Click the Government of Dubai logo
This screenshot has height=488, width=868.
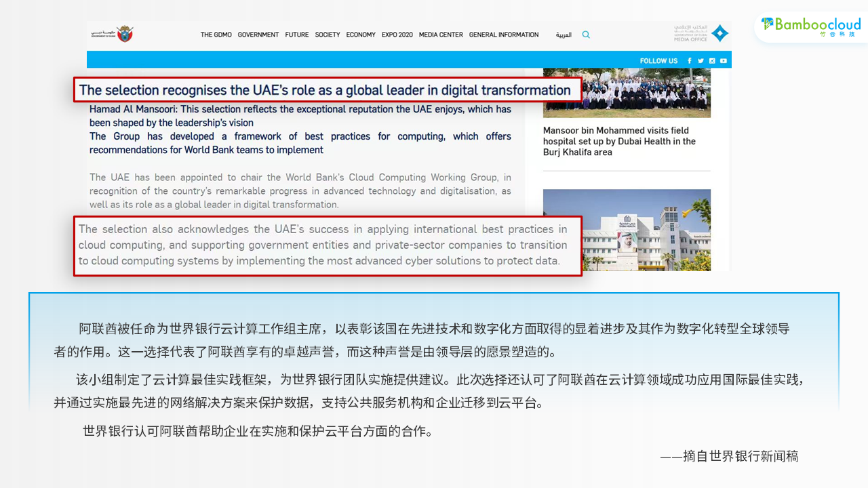(112, 34)
